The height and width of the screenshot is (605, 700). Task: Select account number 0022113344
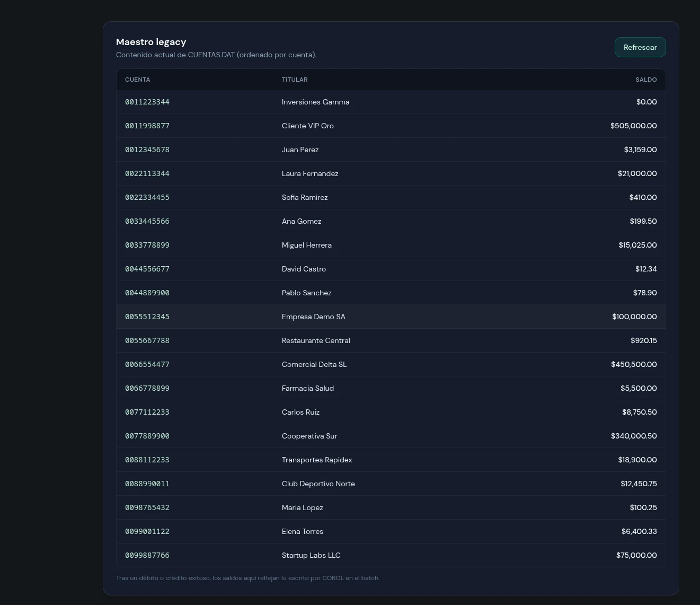[x=147, y=173]
